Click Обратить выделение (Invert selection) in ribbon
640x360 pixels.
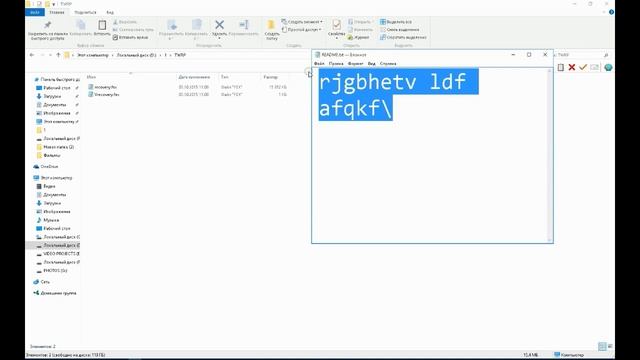tap(403, 37)
